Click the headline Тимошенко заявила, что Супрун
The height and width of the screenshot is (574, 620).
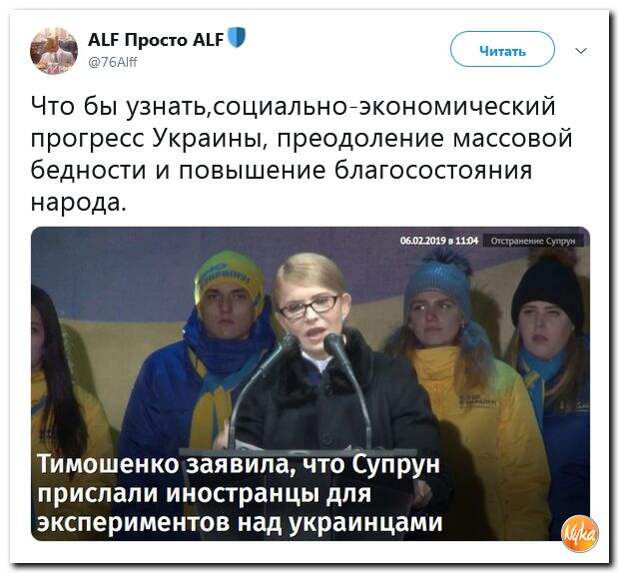(x=239, y=464)
